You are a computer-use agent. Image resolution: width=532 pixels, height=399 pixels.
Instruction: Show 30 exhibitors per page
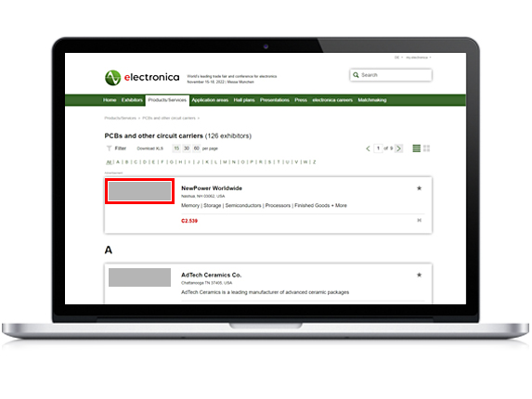pyautogui.click(x=187, y=148)
